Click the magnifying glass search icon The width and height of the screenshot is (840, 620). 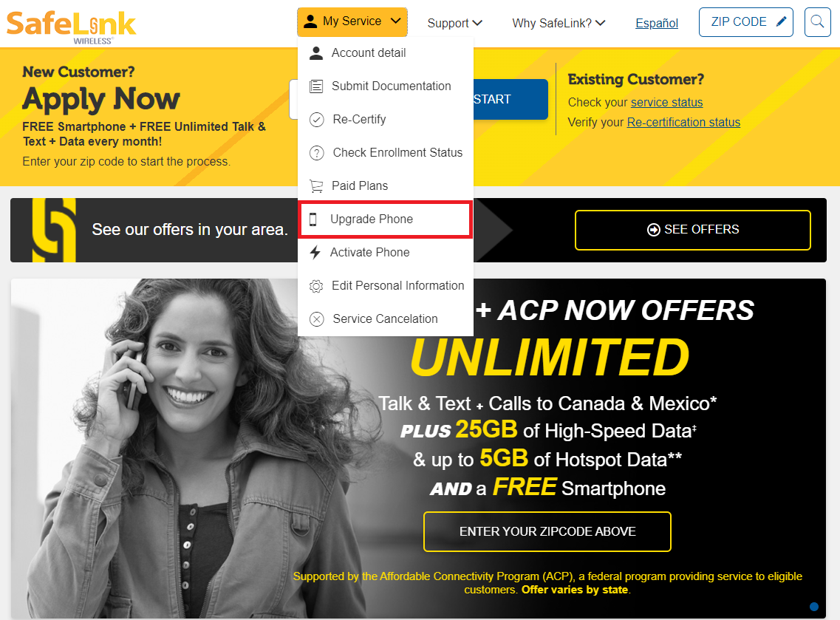point(817,22)
